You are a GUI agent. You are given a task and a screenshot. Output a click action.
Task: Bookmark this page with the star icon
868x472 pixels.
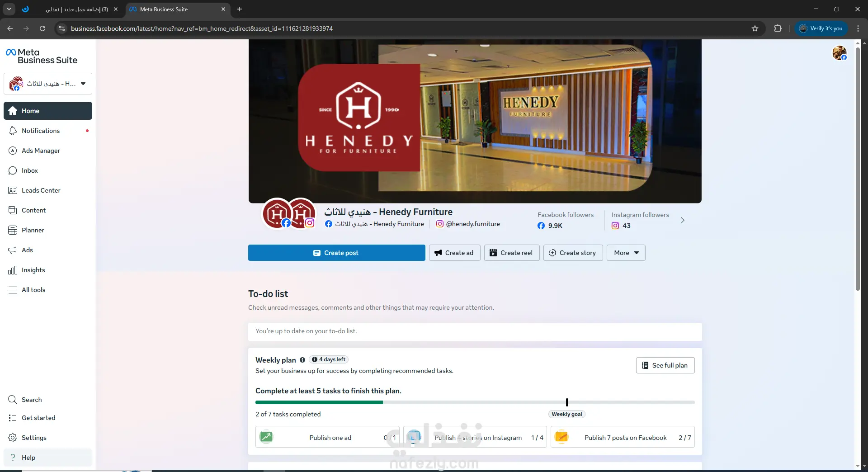(x=755, y=28)
